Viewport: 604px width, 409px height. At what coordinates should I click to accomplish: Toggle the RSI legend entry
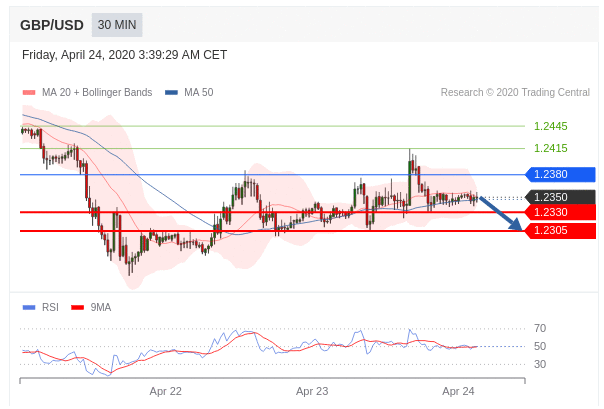coord(41,307)
